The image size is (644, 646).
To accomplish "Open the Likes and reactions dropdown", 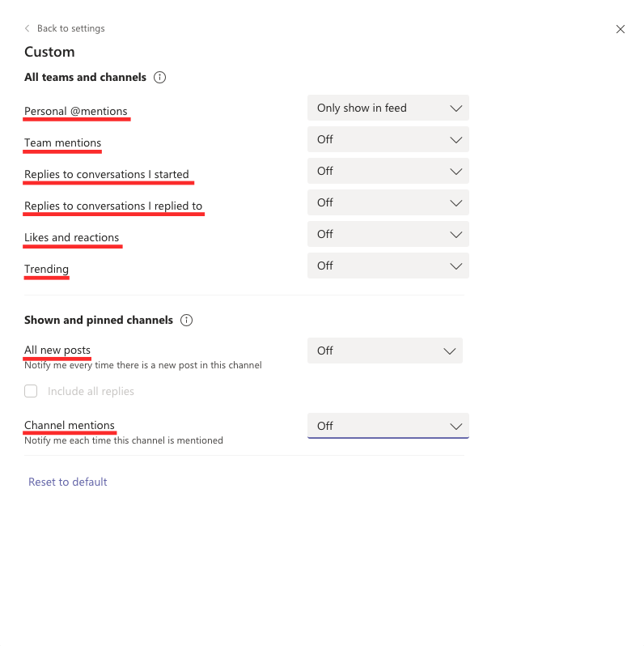I will click(388, 234).
